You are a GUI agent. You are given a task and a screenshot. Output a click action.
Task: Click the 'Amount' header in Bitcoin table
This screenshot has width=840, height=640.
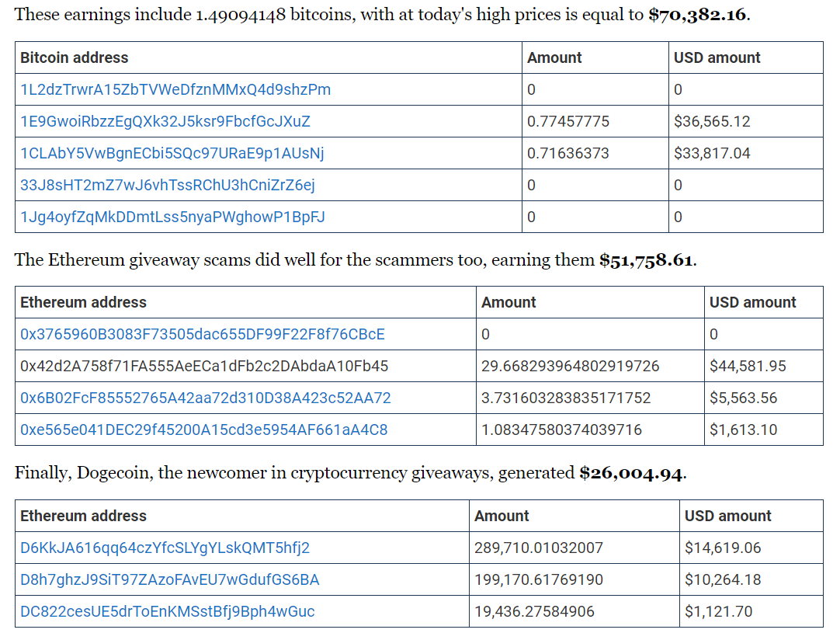[x=554, y=57]
